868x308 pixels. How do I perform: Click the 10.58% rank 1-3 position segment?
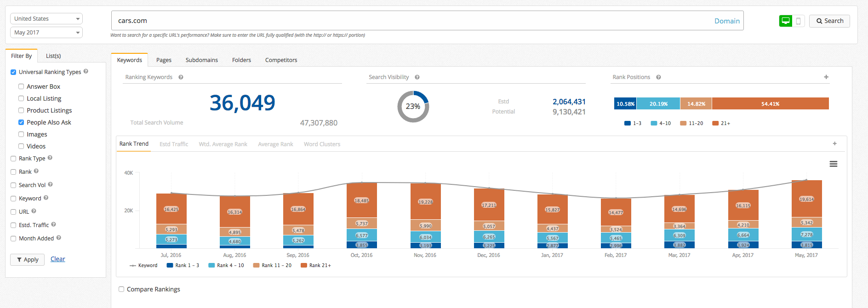[x=625, y=103]
